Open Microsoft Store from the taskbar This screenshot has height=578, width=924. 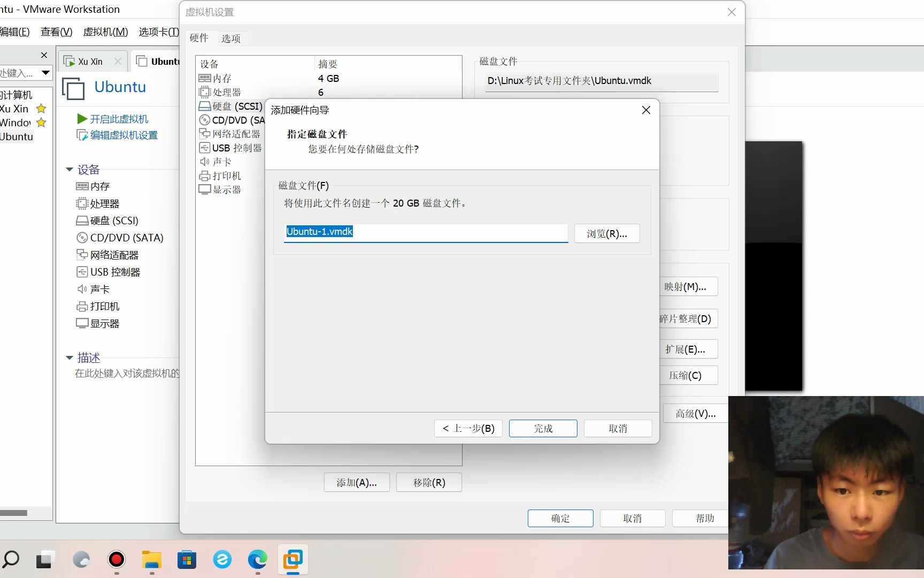[187, 560]
